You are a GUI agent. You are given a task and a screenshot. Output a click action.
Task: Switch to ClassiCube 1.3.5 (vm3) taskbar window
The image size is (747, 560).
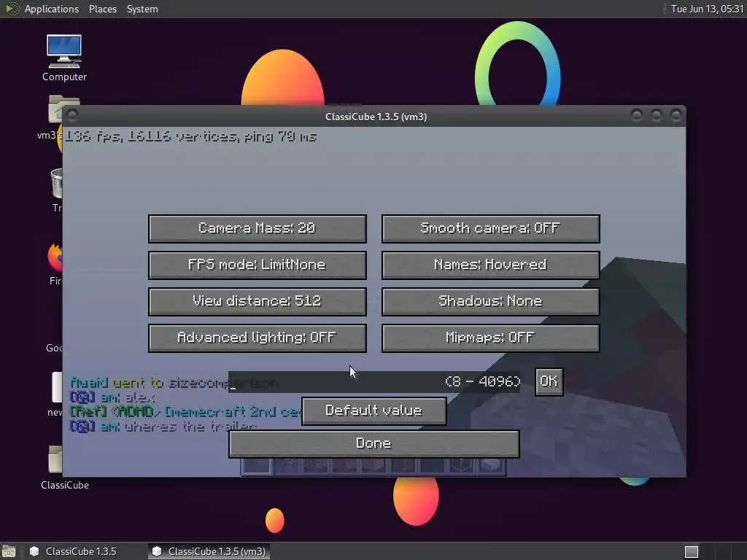(x=209, y=551)
